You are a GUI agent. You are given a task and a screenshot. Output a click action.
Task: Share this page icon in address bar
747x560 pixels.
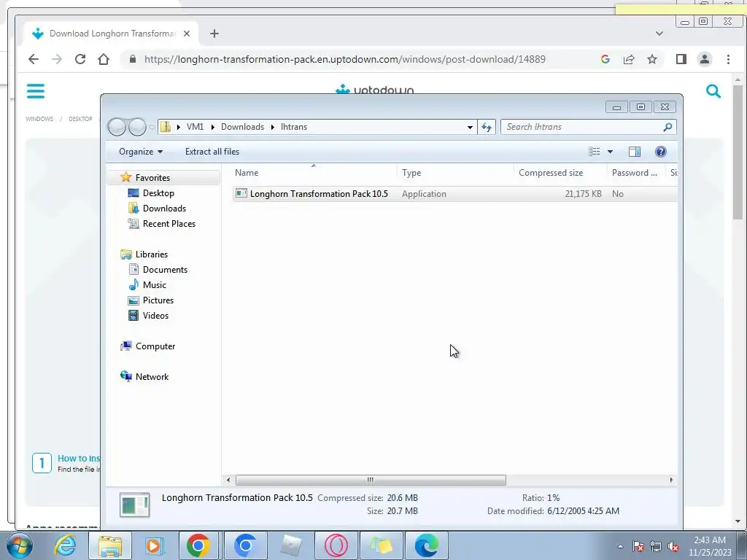(628, 59)
